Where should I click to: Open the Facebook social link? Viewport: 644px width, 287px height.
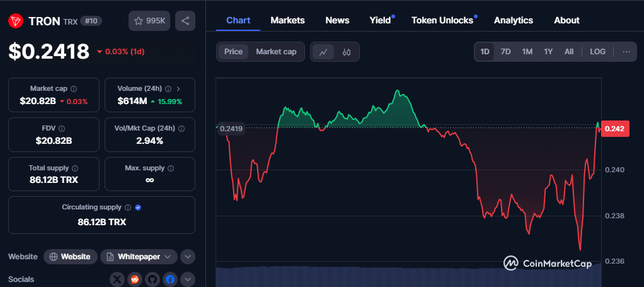pyautogui.click(x=170, y=279)
